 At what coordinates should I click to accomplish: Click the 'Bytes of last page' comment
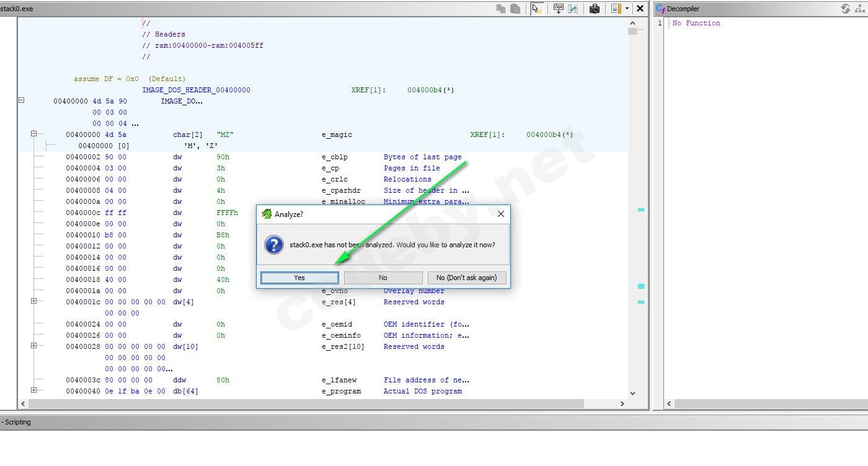(x=423, y=157)
